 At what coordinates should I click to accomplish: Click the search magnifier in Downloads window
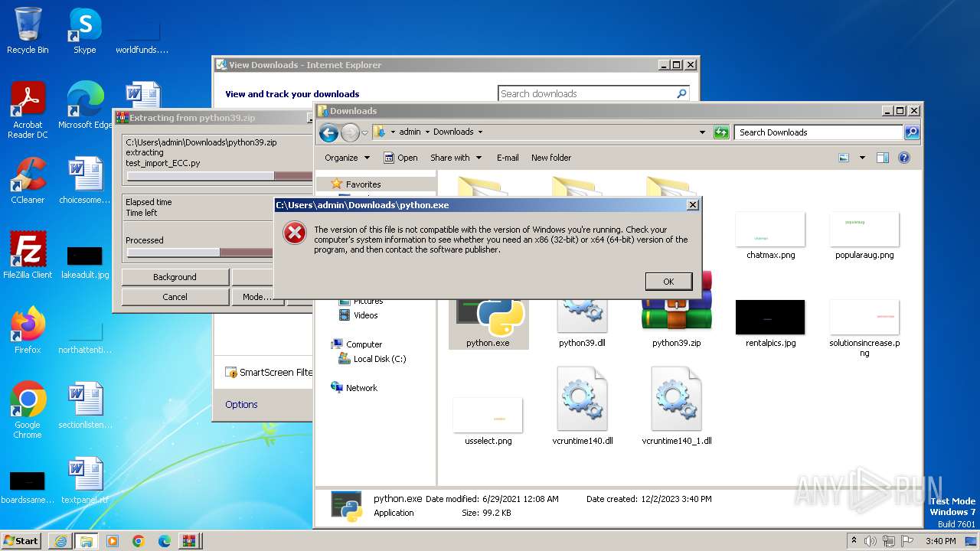(911, 132)
